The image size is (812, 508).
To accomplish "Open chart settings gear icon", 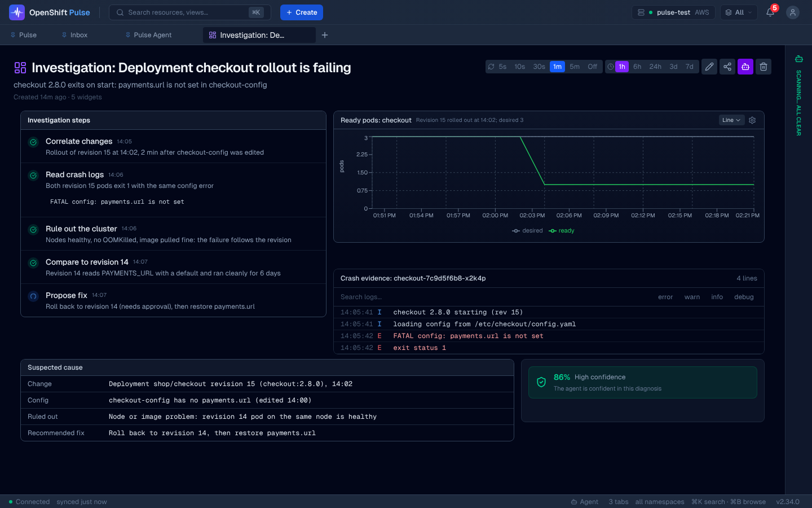I will 752,120.
